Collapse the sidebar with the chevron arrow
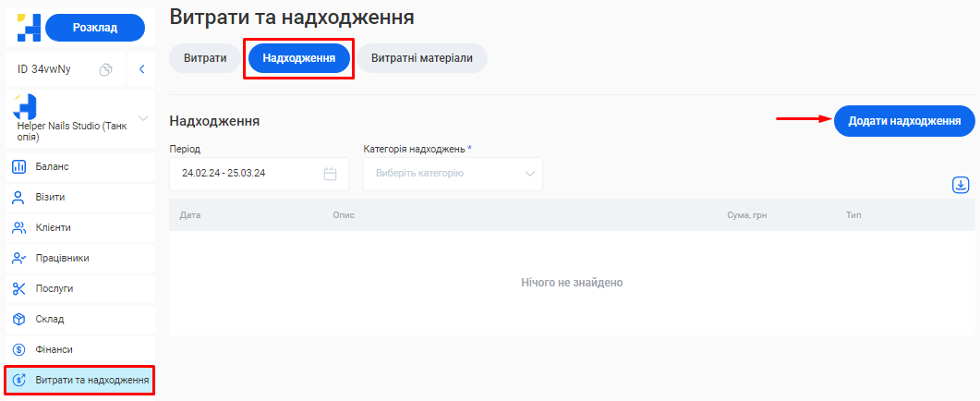This screenshot has width=980, height=401. point(141,69)
